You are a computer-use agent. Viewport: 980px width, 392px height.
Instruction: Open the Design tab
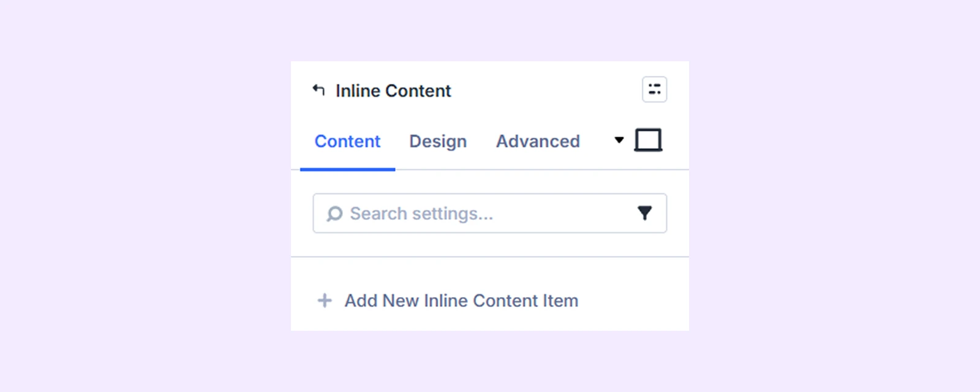438,141
